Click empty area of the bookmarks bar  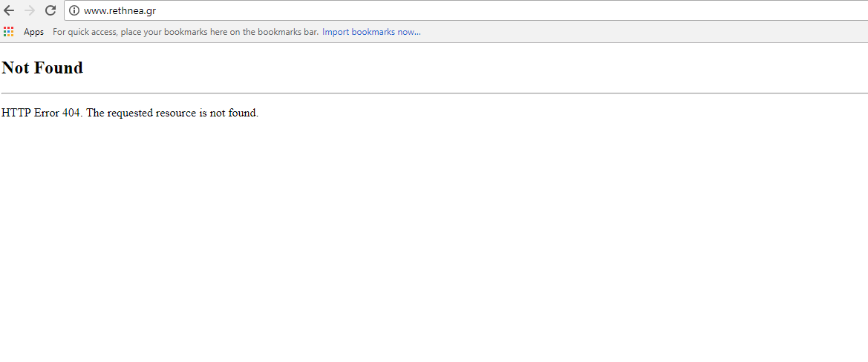(x=642, y=32)
